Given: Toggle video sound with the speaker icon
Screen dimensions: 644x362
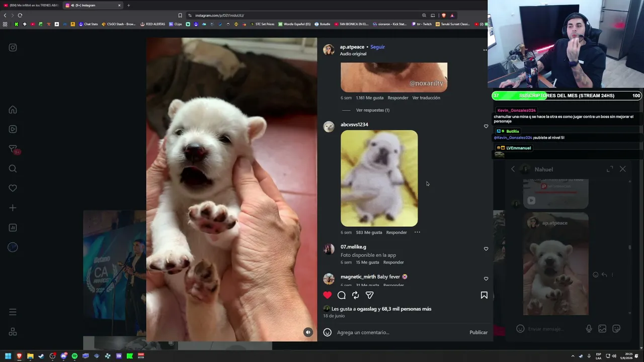Looking at the screenshot, I should (x=308, y=332).
